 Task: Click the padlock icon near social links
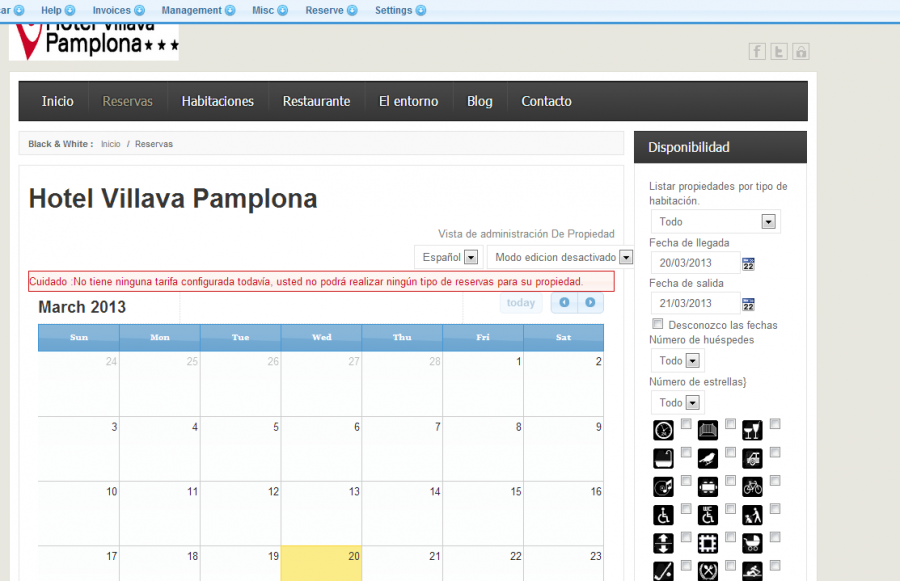(x=801, y=52)
